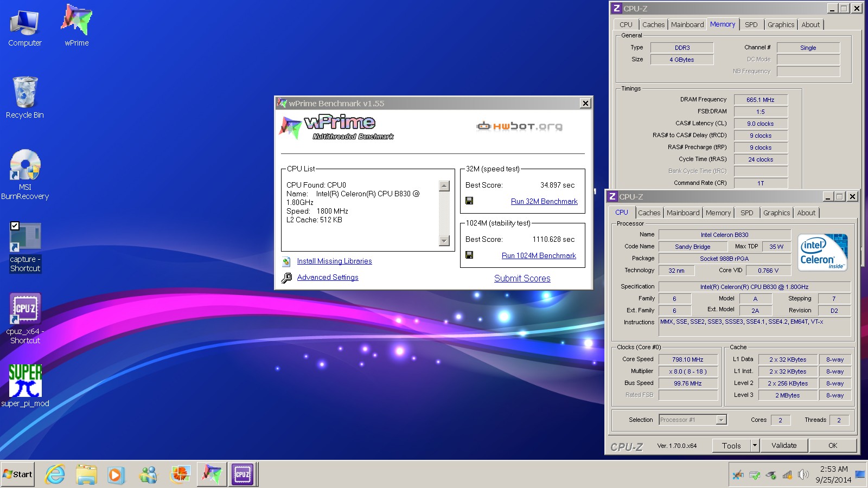Click the HWBOT.org logo
This screenshot has width=868, height=488.
pos(519,126)
